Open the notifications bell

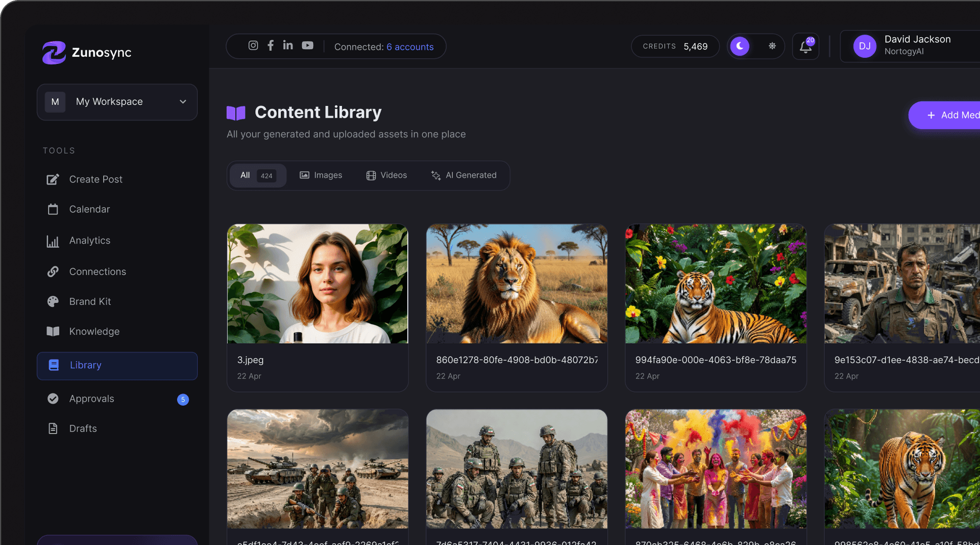pos(805,47)
